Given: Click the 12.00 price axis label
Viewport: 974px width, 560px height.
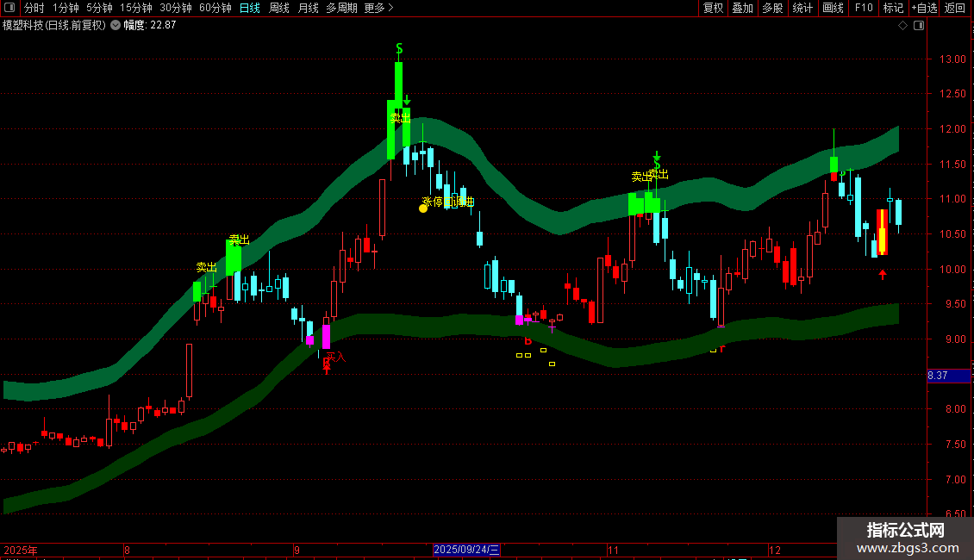Looking at the screenshot, I should pos(952,129).
